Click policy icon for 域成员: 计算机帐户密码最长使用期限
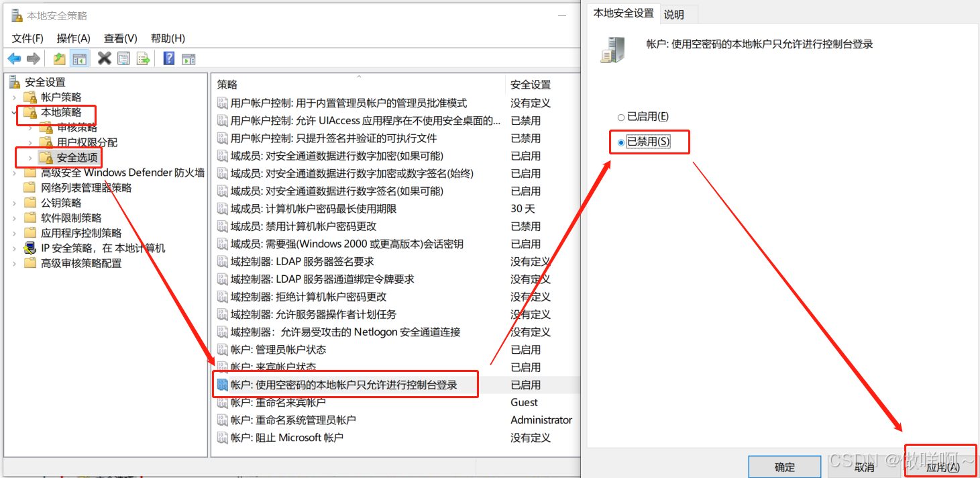The height and width of the screenshot is (478, 980). [223, 209]
